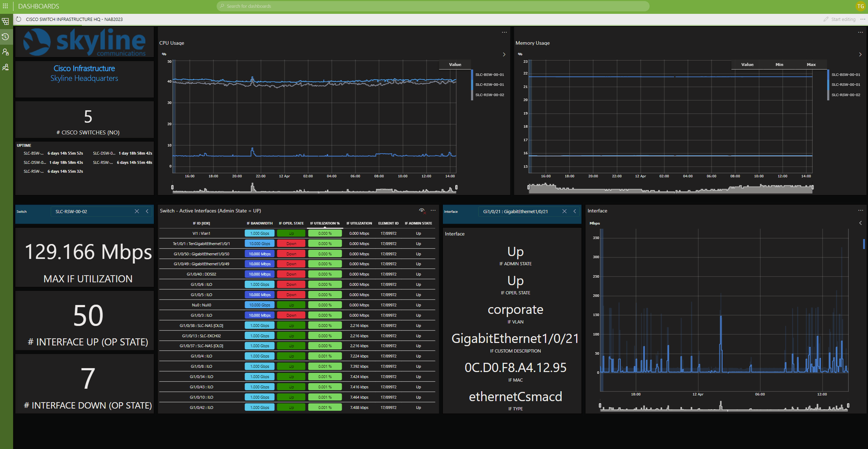Screen dimensions: 868x449
Task: Click the Cisco Infrastructure title text
Action: click(x=84, y=68)
